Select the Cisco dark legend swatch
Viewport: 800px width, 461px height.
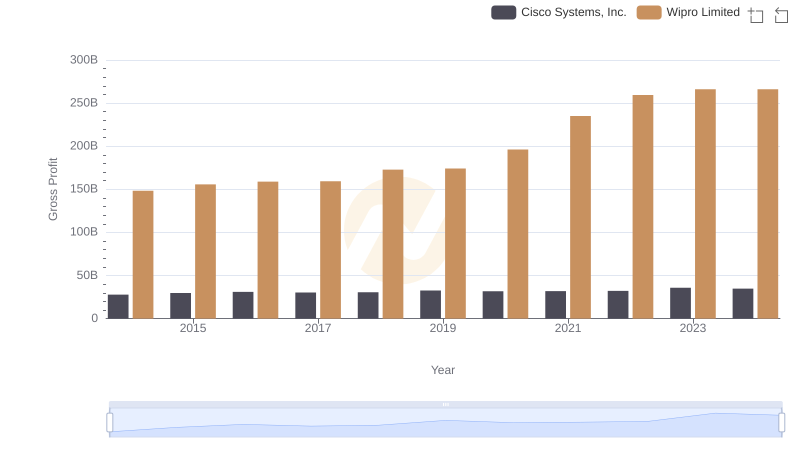(504, 12)
